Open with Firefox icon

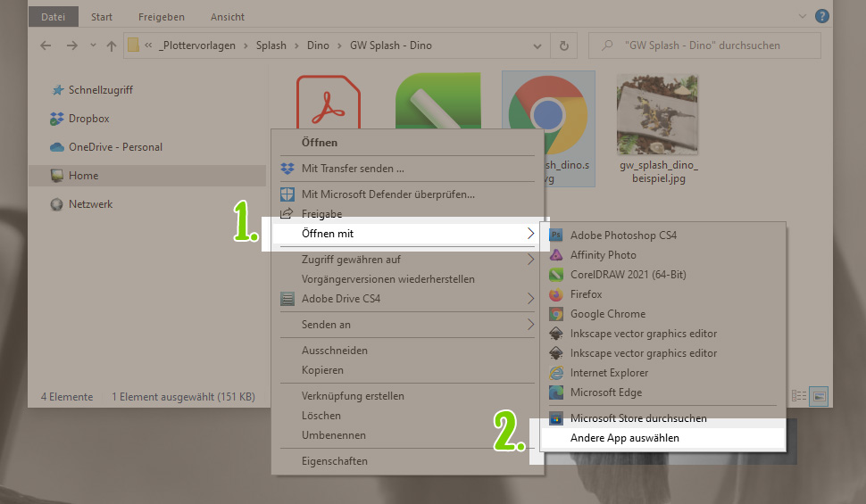pos(556,294)
